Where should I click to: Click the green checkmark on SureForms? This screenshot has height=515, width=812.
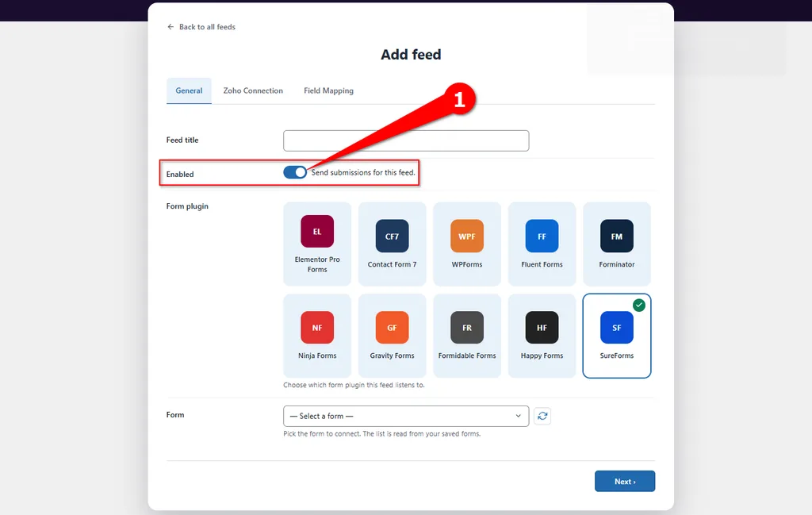tap(639, 306)
